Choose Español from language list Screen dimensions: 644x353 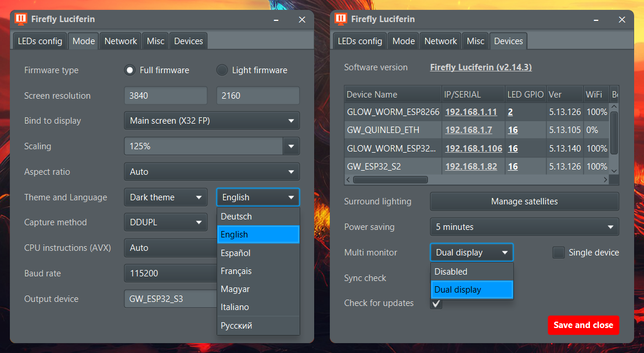click(258, 253)
